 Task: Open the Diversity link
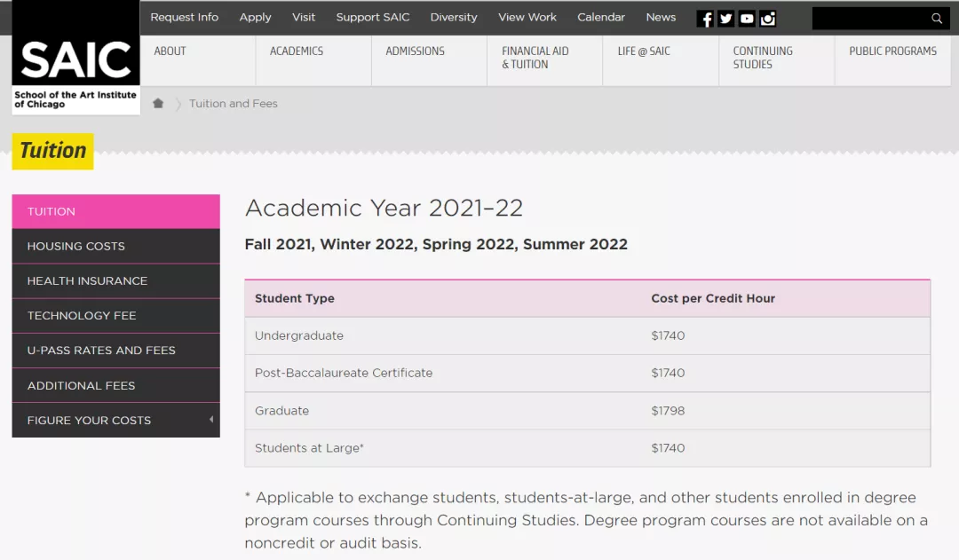click(453, 17)
